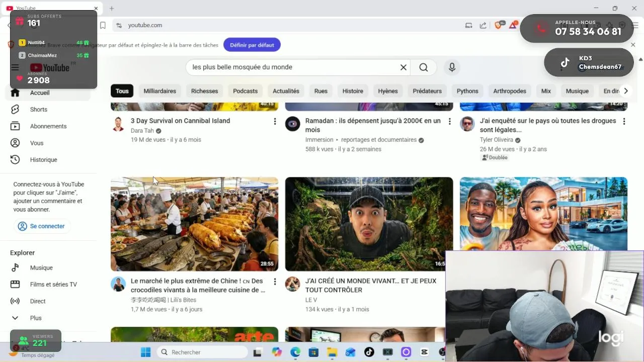
Task: Start voice search with the microphone
Action: pyautogui.click(x=452, y=67)
